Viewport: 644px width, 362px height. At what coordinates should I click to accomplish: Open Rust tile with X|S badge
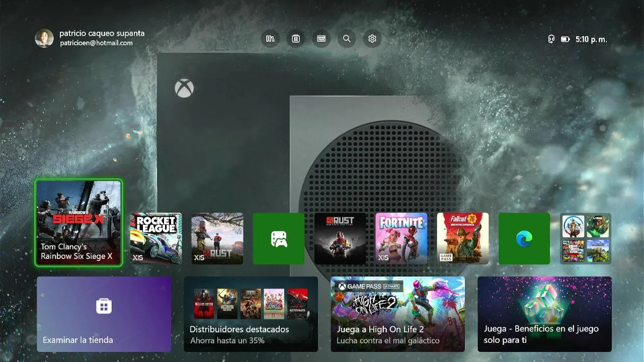(217, 238)
